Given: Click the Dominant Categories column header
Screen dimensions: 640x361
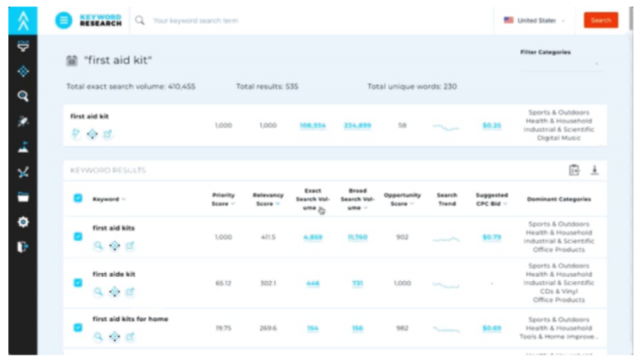Looking at the screenshot, I should pyautogui.click(x=559, y=199).
